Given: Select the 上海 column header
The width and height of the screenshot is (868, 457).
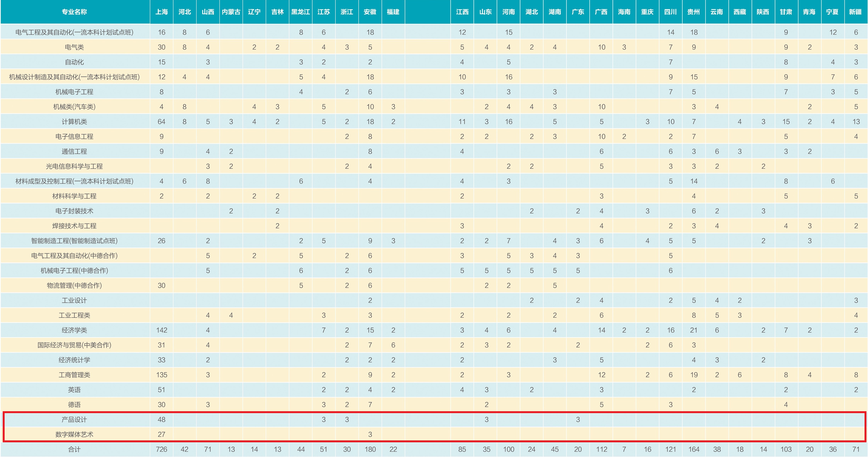Looking at the screenshot, I should click(x=161, y=12).
